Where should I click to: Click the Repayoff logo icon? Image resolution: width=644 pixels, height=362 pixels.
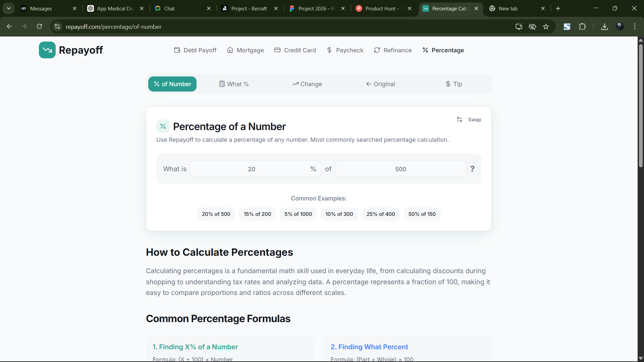pos(47,50)
